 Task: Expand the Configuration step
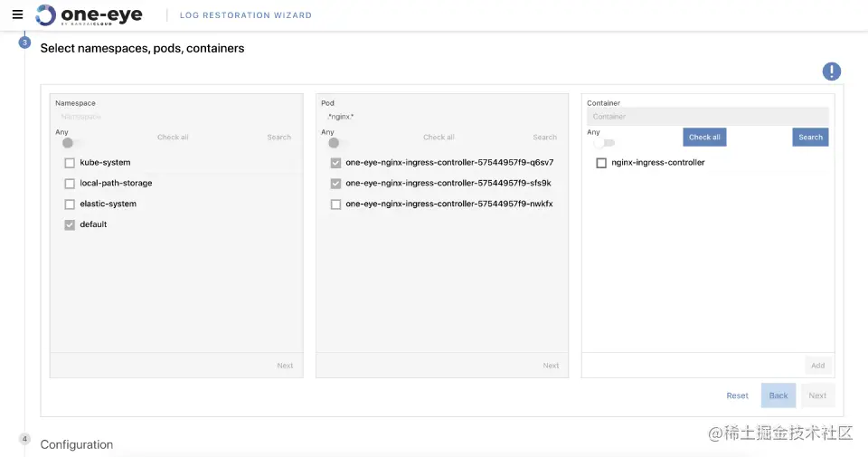77,444
